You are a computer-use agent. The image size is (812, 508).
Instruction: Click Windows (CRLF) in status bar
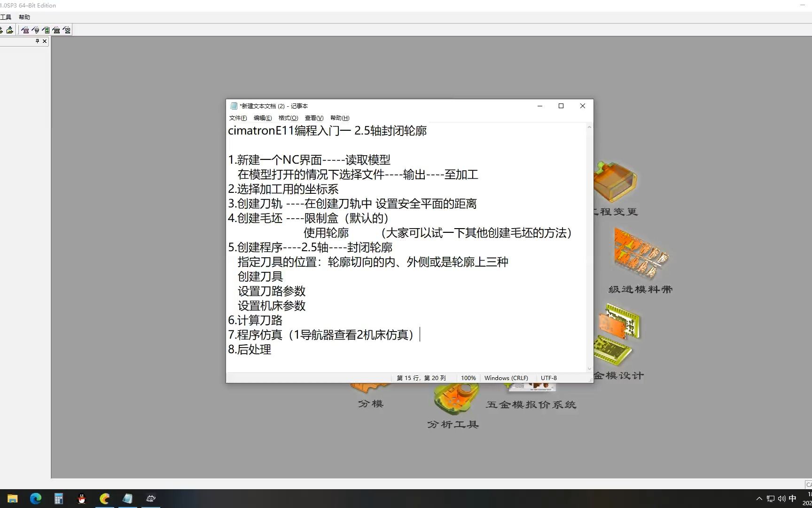(x=506, y=378)
